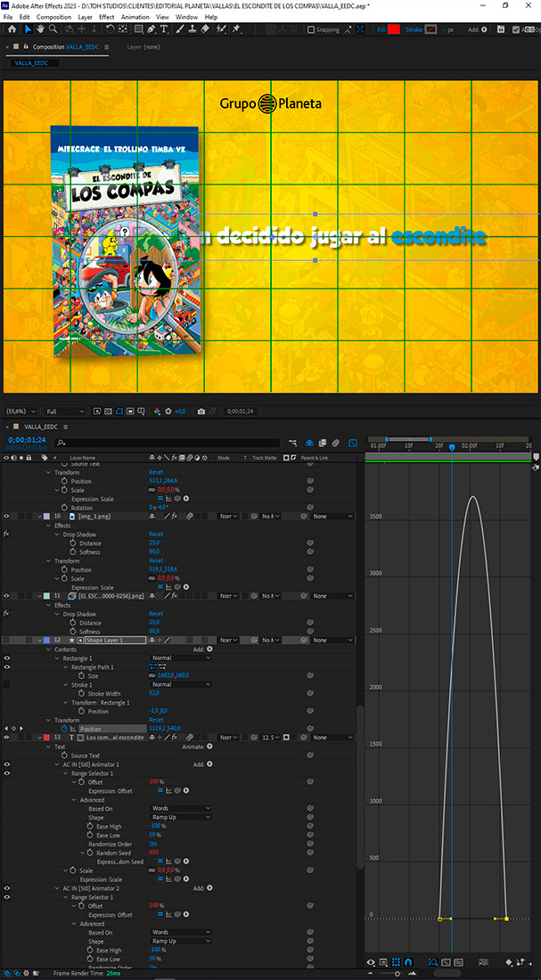
Task: Select the Pen tool
Action: [152, 29]
